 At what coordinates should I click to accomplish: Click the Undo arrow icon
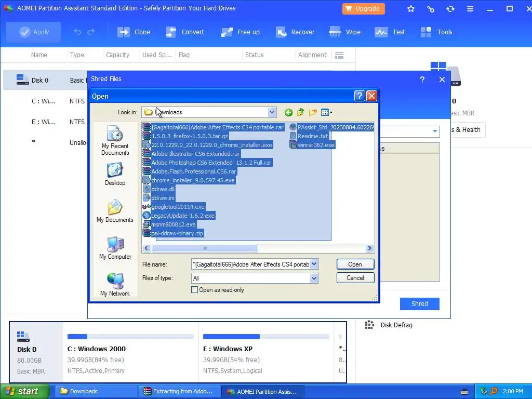point(77,32)
